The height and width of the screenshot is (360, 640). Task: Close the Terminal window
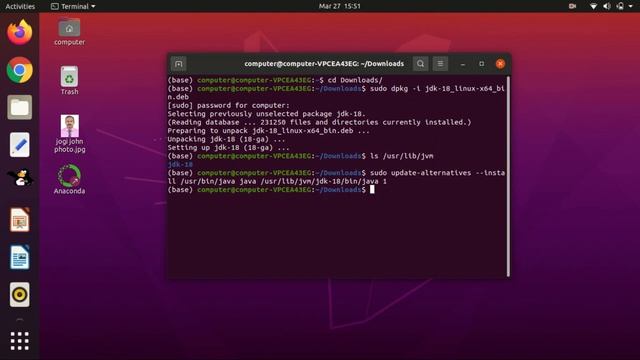[500, 64]
